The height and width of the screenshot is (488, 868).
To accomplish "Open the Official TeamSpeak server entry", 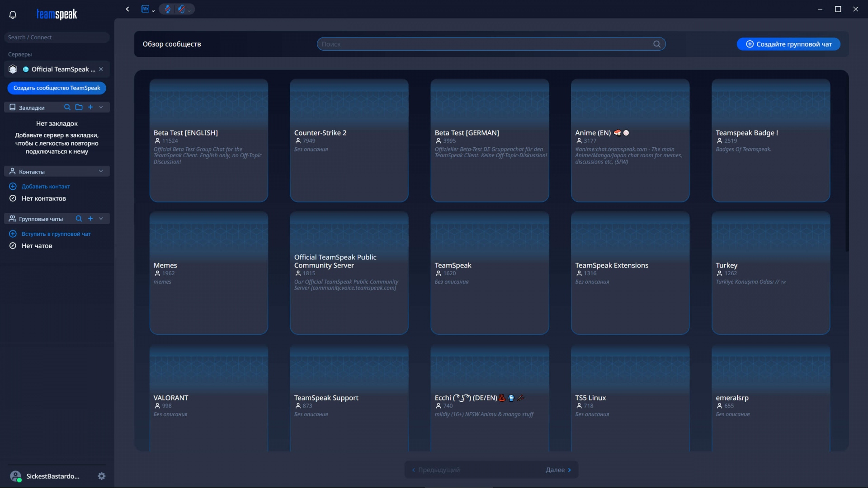I will 57,69.
